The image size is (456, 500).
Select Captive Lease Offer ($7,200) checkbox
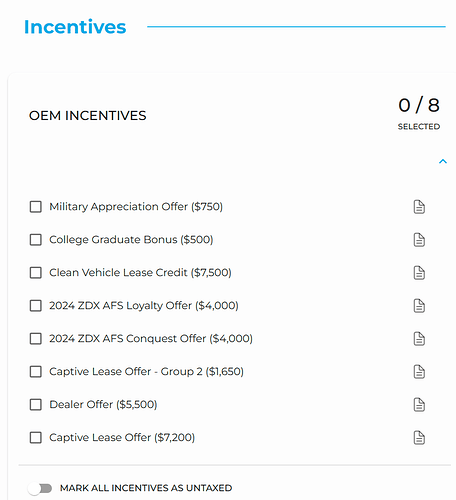pos(36,438)
